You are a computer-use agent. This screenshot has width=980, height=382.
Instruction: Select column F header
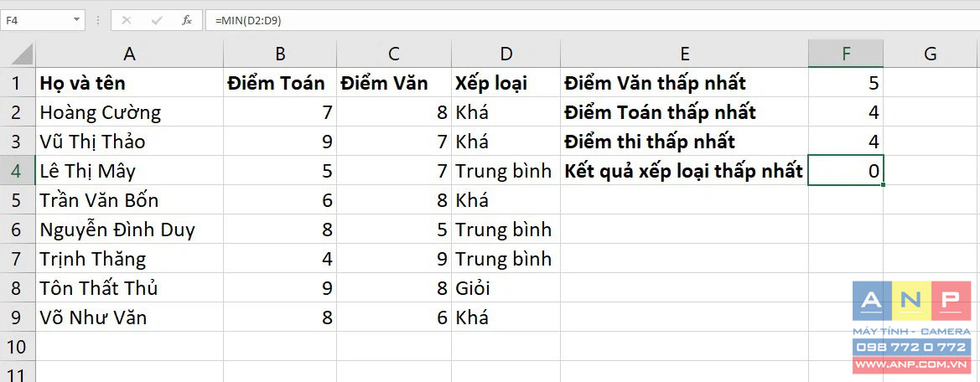point(846,54)
